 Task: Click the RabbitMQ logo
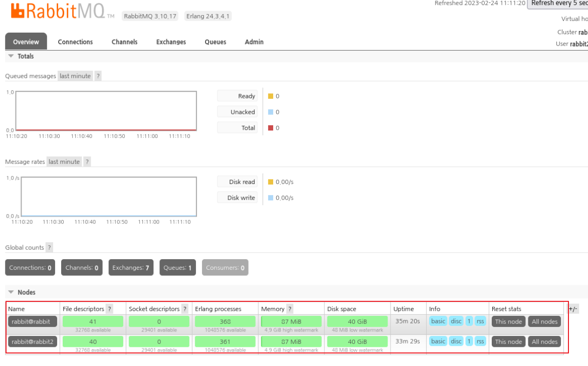click(x=63, y=11)
